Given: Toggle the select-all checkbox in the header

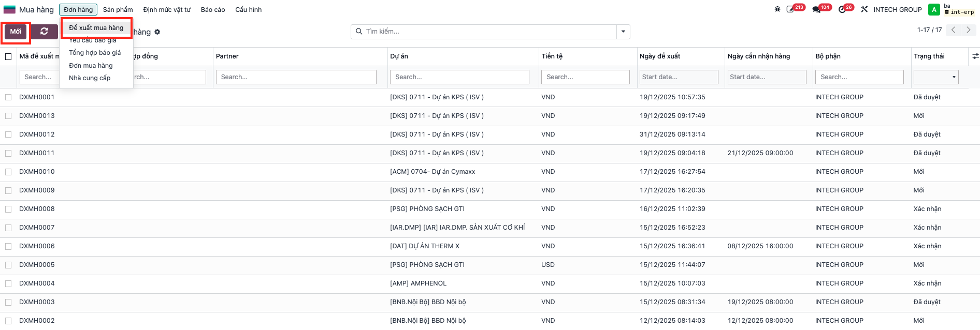Looking at the screenshot, I should 8,56.
